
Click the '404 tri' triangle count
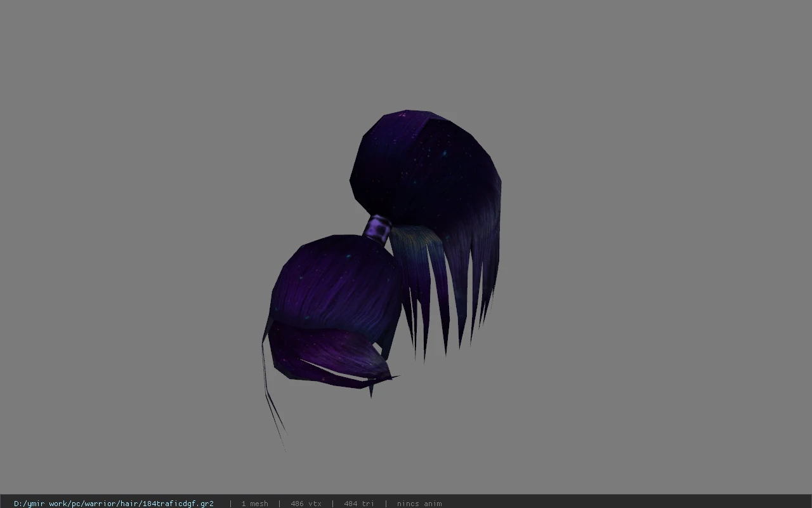point(359,504)
